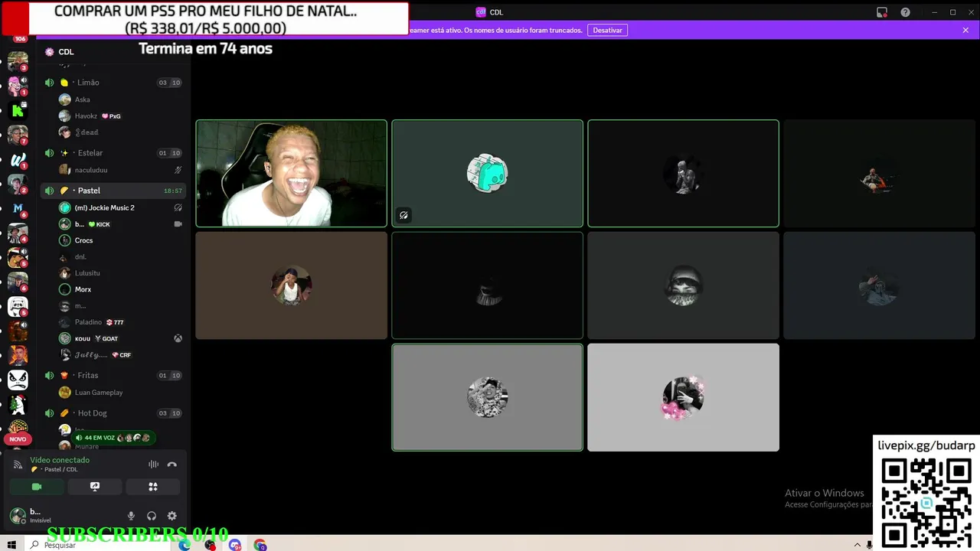The width and height of the screenshot is (980, 551).
Task: Open Windows Start menu
Action: pyautogui.click(x=12, y=545)
